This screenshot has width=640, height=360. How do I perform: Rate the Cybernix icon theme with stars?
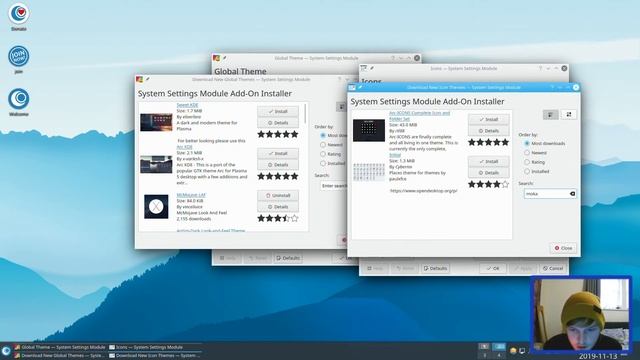coord(489,184)
